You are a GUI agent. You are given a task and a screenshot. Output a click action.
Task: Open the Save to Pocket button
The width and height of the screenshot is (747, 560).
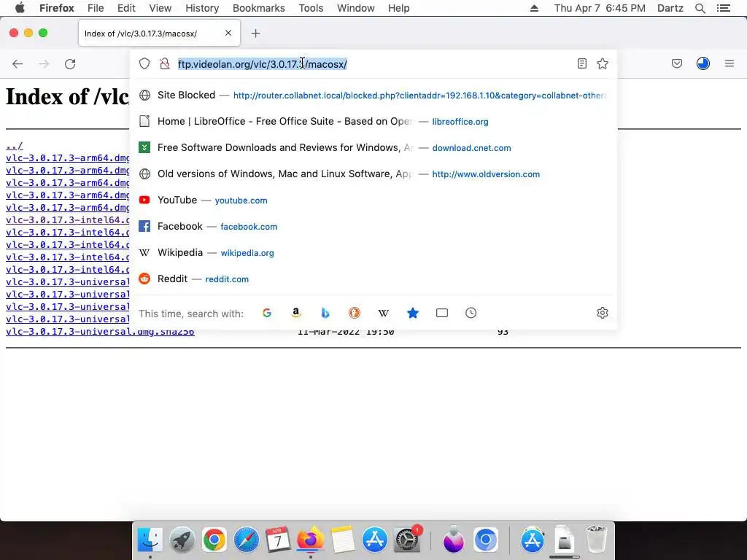coord(677,63)
